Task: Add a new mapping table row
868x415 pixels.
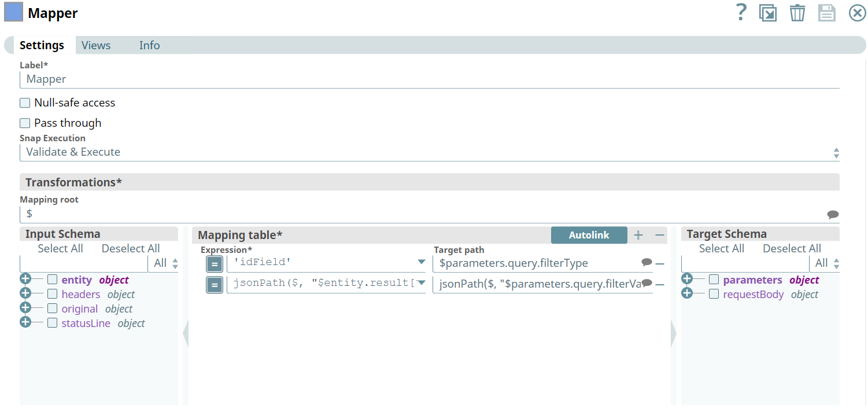Action: click(638, 235)
